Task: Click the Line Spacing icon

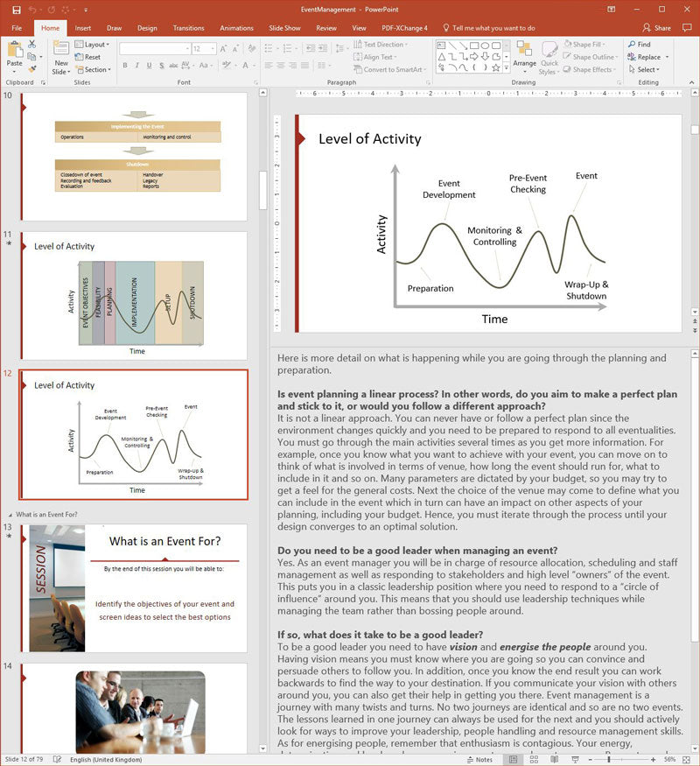Action: click(340, 48)
